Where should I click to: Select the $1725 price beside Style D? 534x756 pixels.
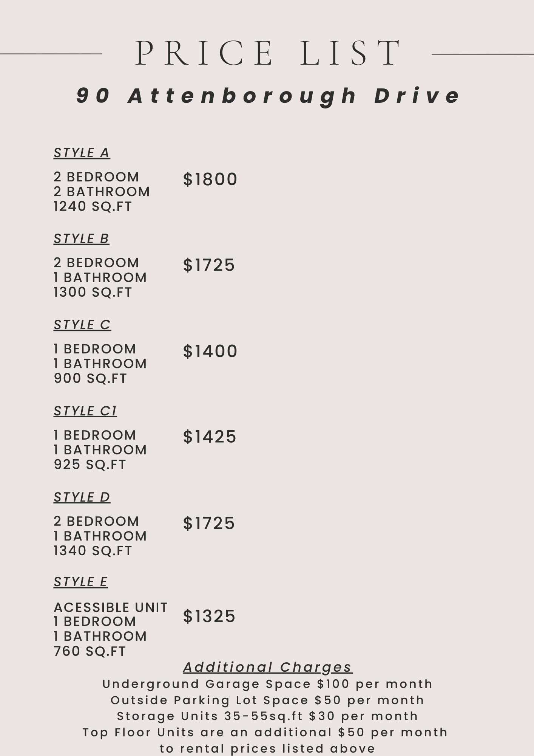(209, 524)
